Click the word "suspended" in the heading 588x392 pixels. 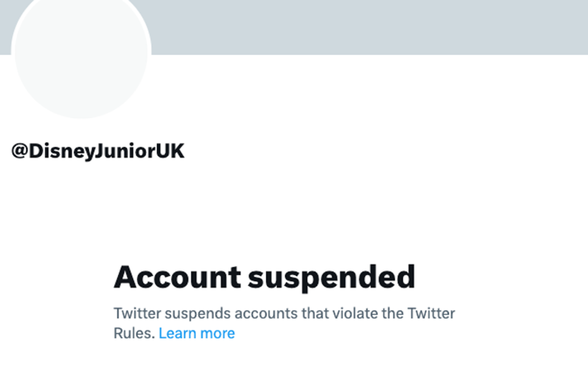click(332, 278)
